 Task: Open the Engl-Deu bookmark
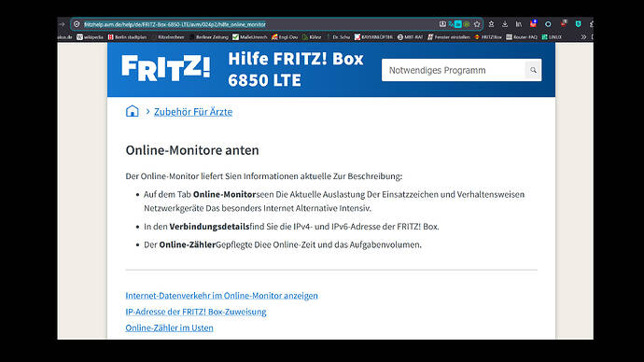coord(285,37)
